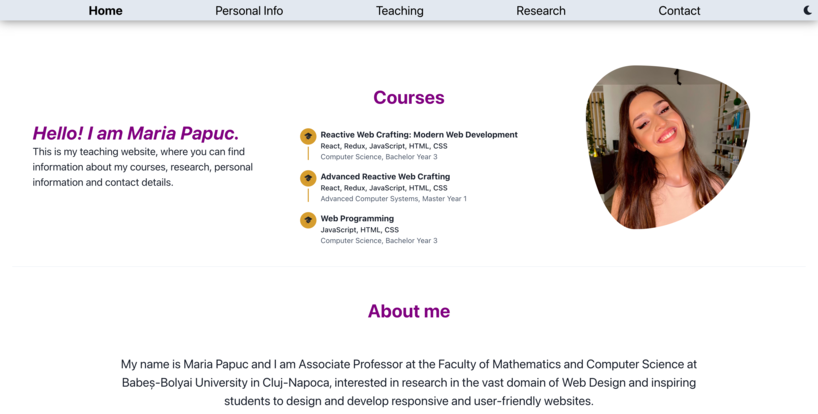The image size is (818, 414).
Task: Toggle dark mode with the moon icon
Action: pos(808,10)
